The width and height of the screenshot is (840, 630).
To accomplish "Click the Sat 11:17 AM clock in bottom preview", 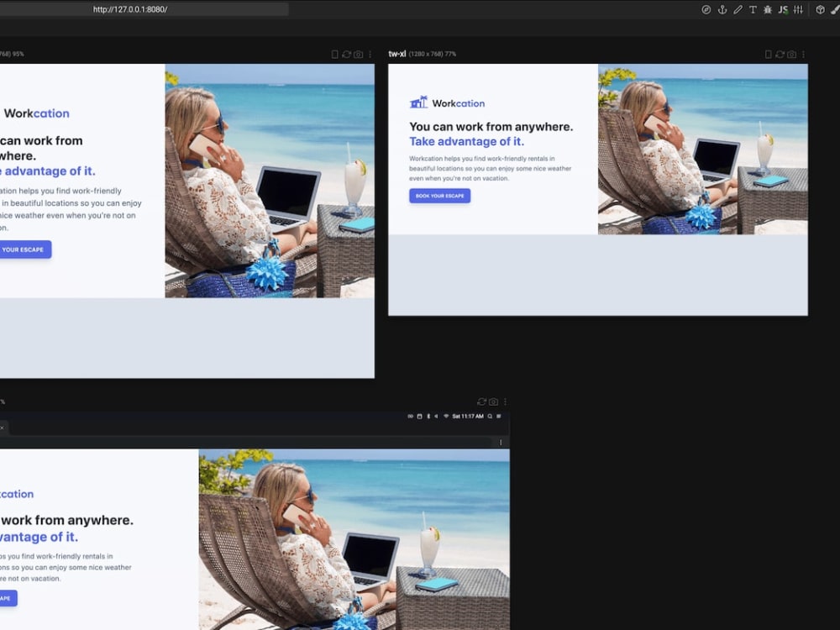I will 468,417.
